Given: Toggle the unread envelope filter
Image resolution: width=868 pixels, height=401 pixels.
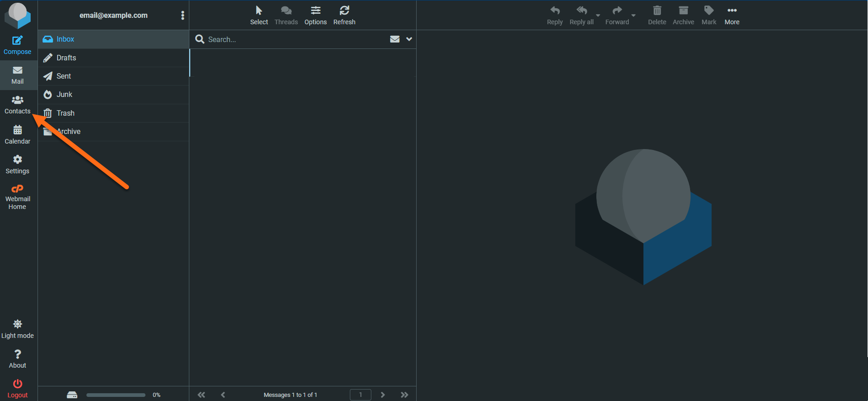Looking at the screenshot, I should click(395, 39).
